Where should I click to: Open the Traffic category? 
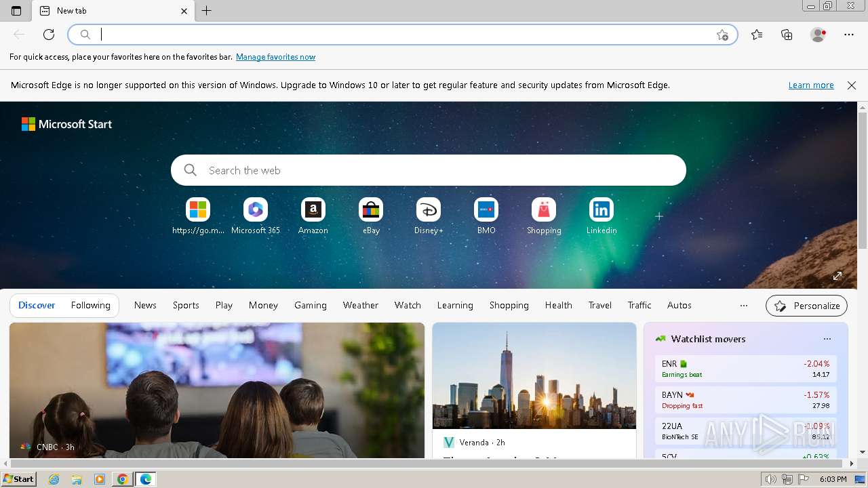tap(639, 306)
